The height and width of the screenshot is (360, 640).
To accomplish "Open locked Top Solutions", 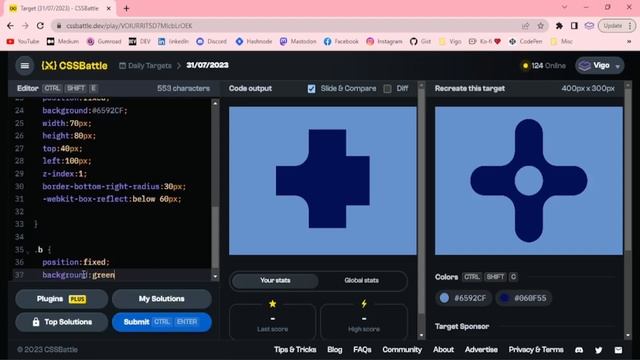I will pyautogui.click(x=62, y=322).
